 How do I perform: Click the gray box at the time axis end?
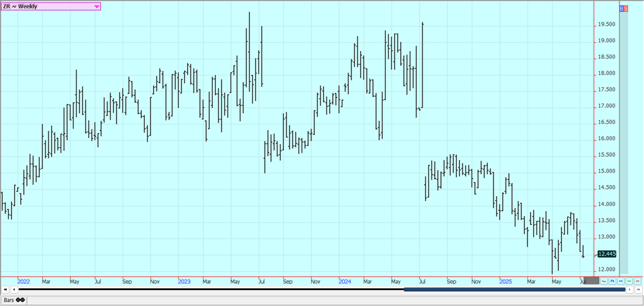[x=591, y=281]
